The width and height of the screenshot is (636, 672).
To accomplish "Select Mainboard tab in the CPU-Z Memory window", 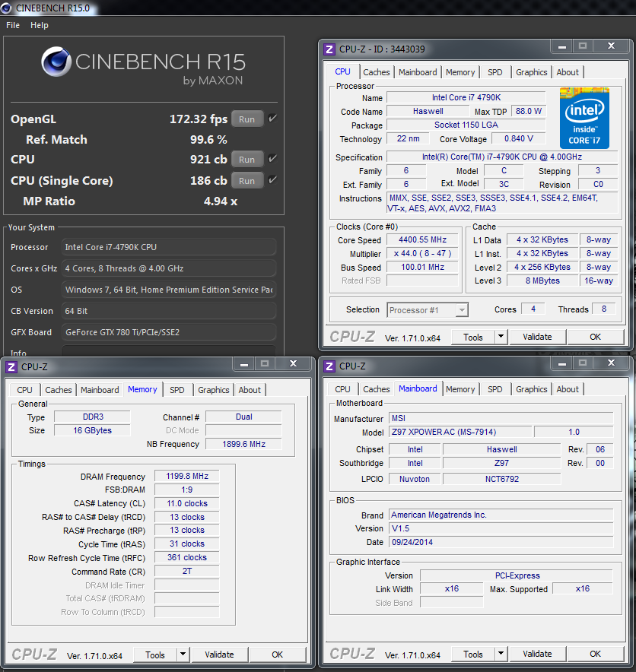I will tap(100, 390).
